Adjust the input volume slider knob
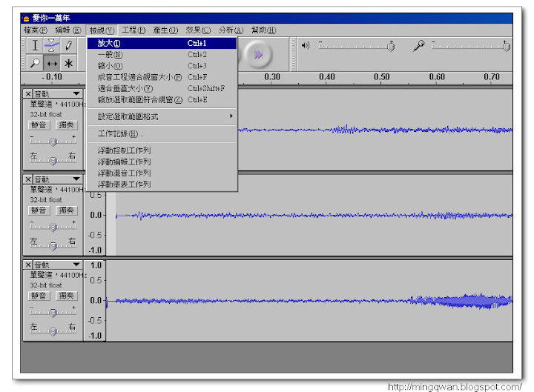Image resolution: width=534 pixels, height=392 pixels. tap(507, 46)
